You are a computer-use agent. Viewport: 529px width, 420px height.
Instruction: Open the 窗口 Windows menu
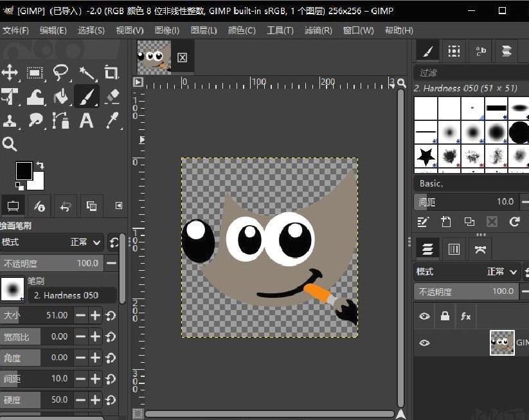[358, 30]
